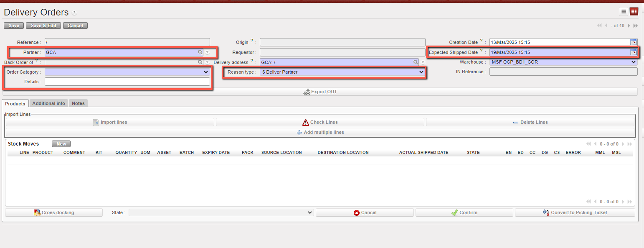644x248 pixels.
Task: Click the Save button
Action: point(14,26)
